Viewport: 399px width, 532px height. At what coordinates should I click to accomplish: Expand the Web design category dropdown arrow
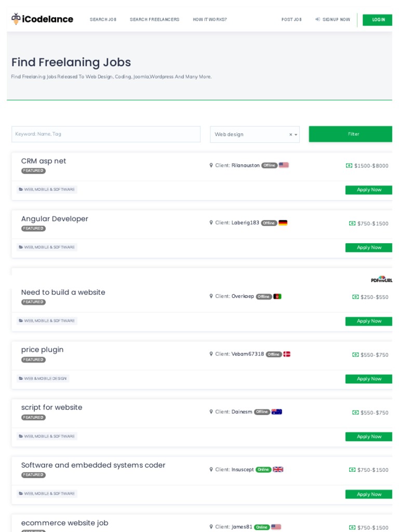coord(296,135)
